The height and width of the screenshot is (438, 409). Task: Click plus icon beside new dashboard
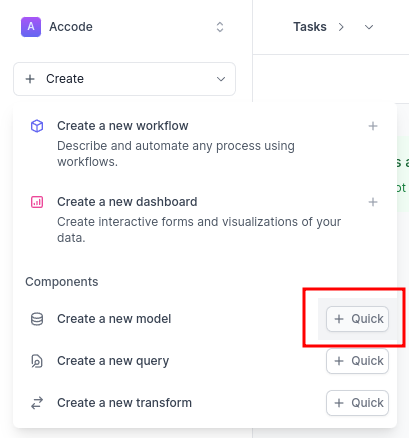click(x=373, y=202)
